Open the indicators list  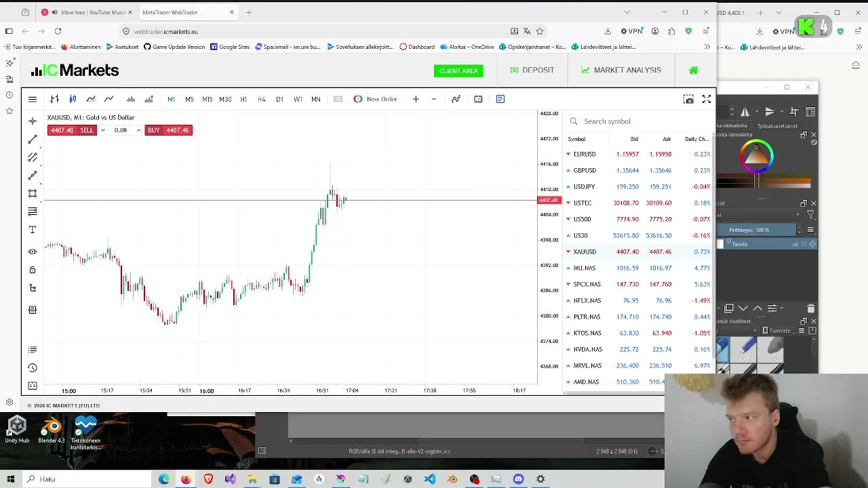tap(456, 99)
